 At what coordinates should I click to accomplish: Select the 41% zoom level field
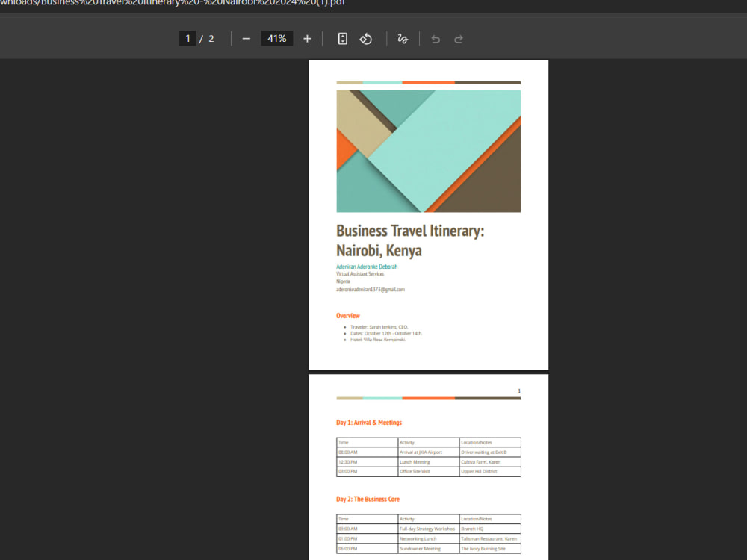pos(277,39)
